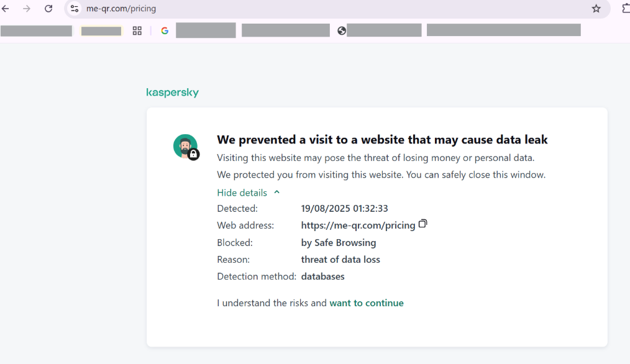630x364 pixels.
Task: Open the apps grid icon on the bookmarks bar
Action: point(137,30)
